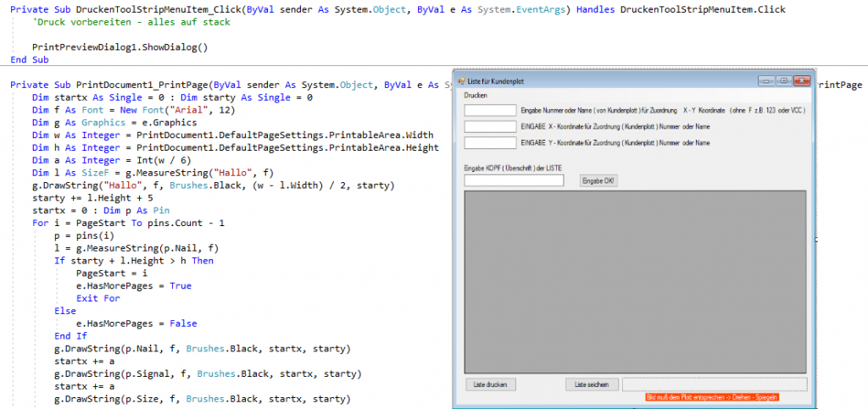Focus the X-Koordinate input field

(490, 126)
